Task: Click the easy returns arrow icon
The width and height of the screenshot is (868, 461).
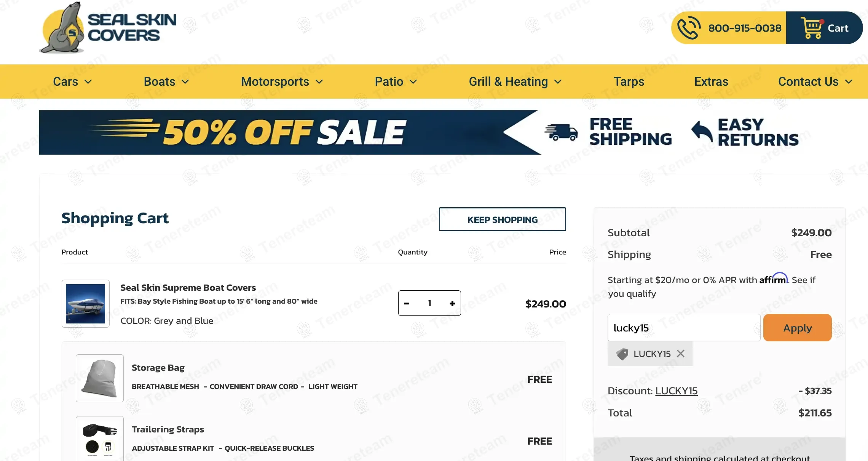Action: (x=702, y=131)
